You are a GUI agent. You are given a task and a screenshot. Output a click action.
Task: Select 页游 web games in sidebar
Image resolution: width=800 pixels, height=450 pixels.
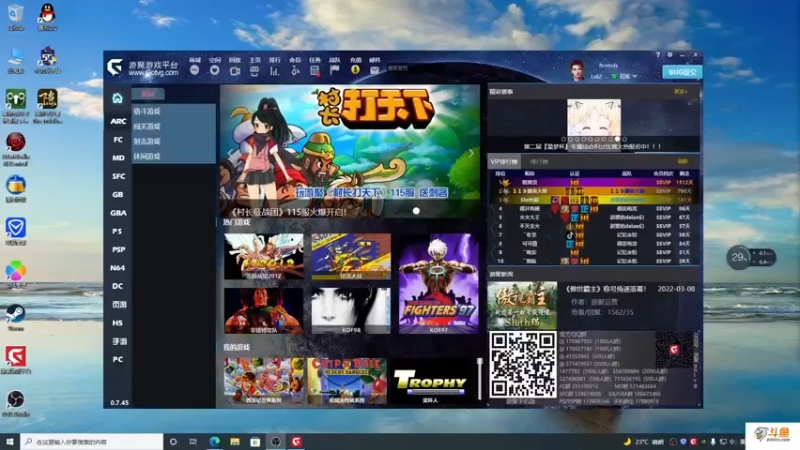tap(119, 305)
